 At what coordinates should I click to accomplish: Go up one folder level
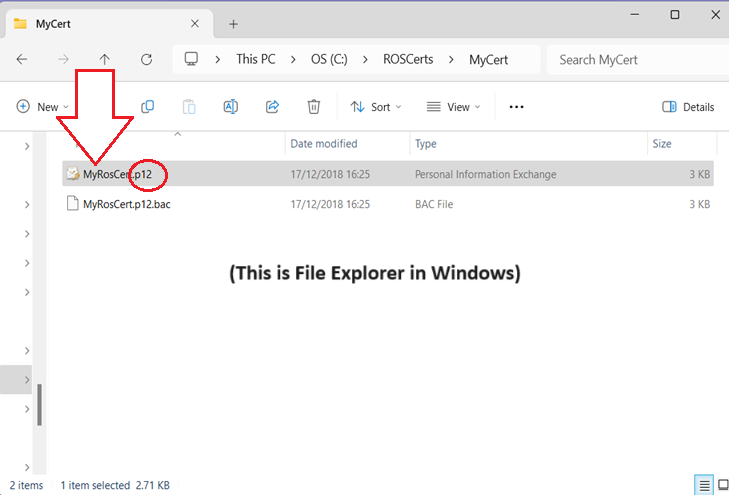[105, 59]
